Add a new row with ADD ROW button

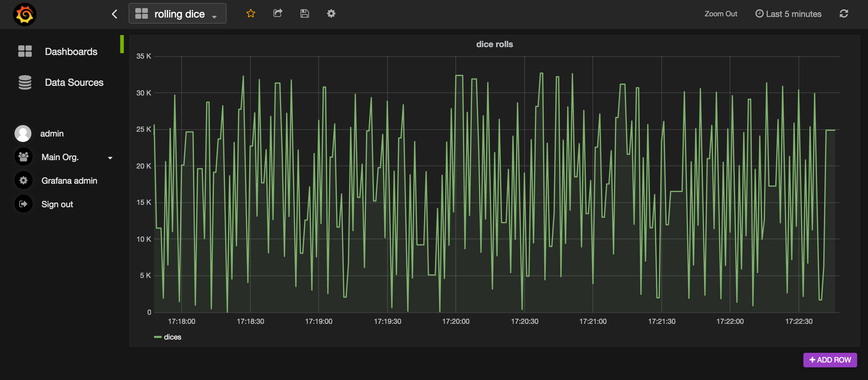coord(830,360)
